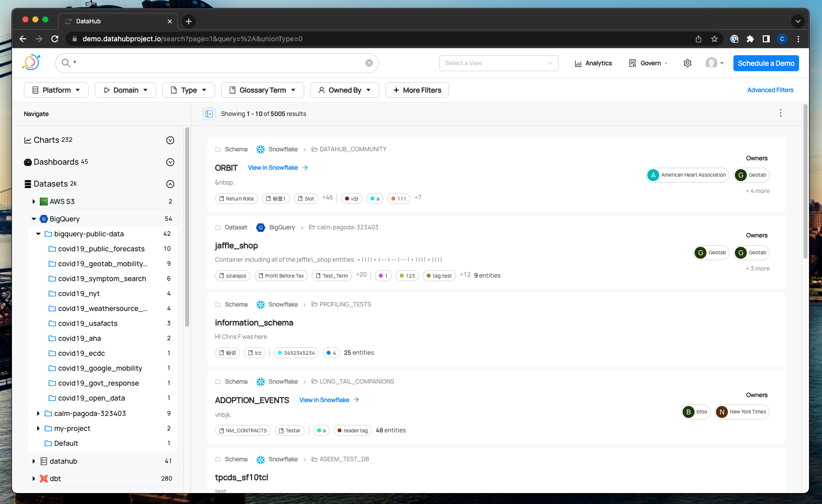Open a new browser tab
Viewport: 822px width, 504px height.
pos(189,21)
